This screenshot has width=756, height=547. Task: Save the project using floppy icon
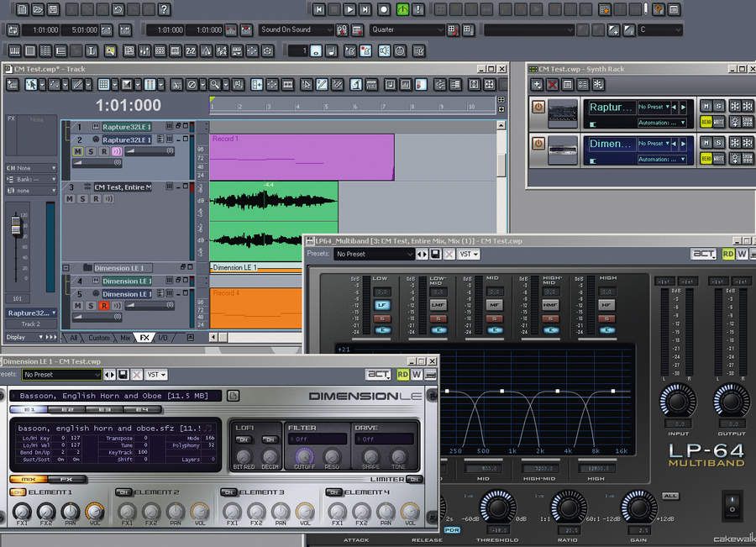tap(53, 8)
